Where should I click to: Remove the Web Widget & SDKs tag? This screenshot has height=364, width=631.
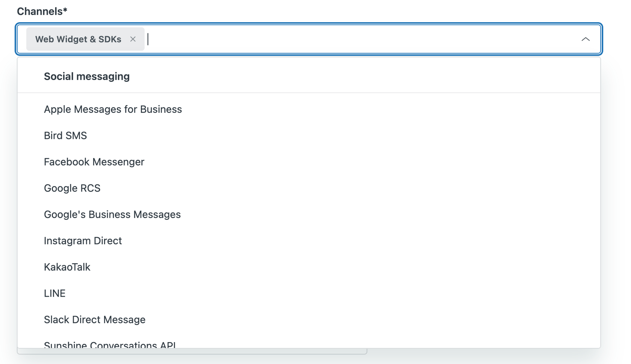[133, 39]
